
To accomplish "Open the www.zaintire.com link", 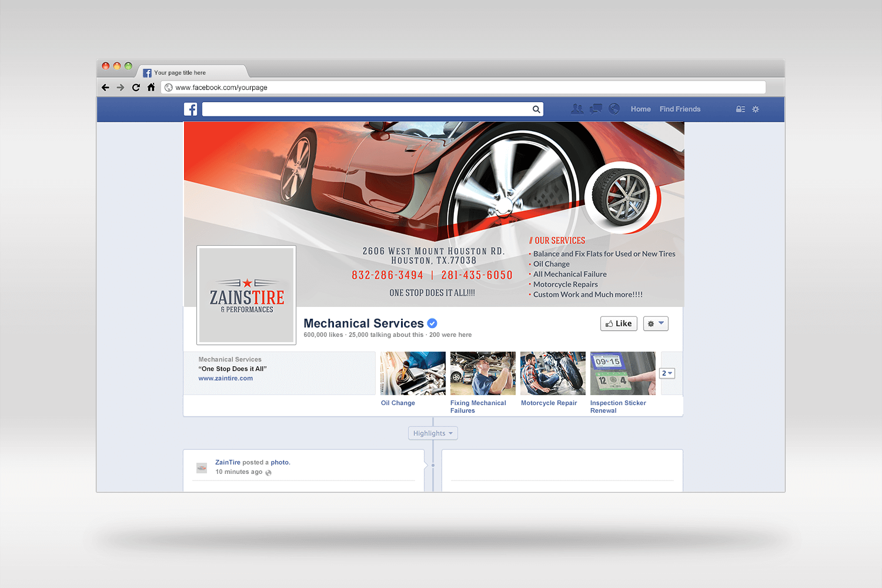I will point(226,379).
